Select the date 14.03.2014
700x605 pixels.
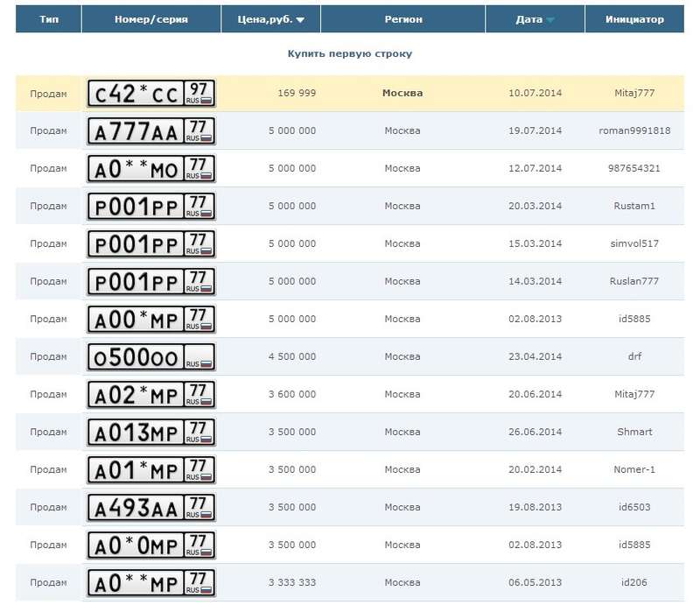535,281
